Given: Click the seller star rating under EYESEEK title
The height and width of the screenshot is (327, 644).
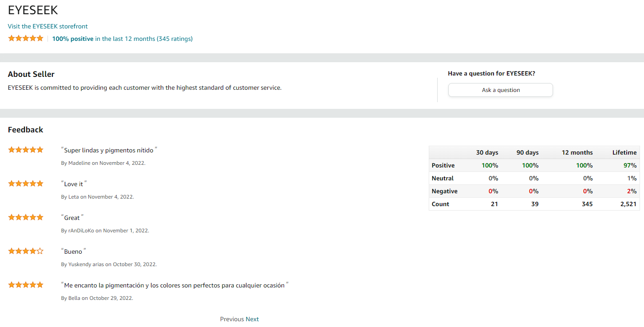Looking at the screenshot, I should pyautogui.click(x=26, y=38).
